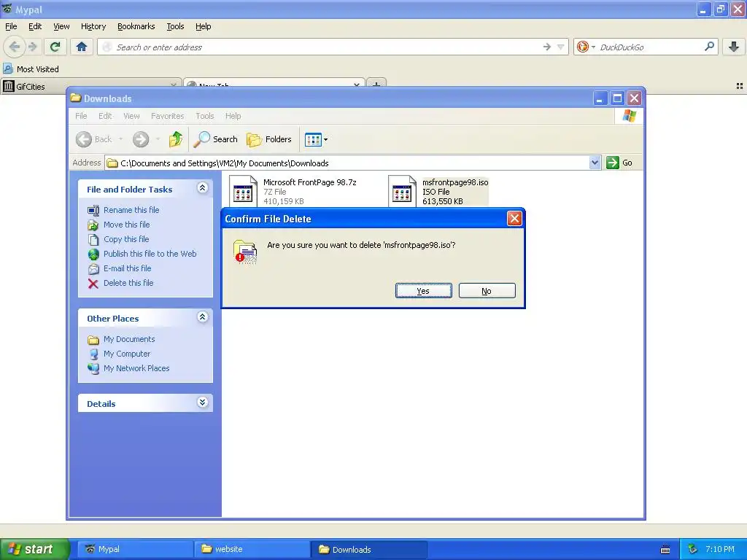Toggle the Explorer Folders pane button
747x560 pixels.
[x=269, y=139]
